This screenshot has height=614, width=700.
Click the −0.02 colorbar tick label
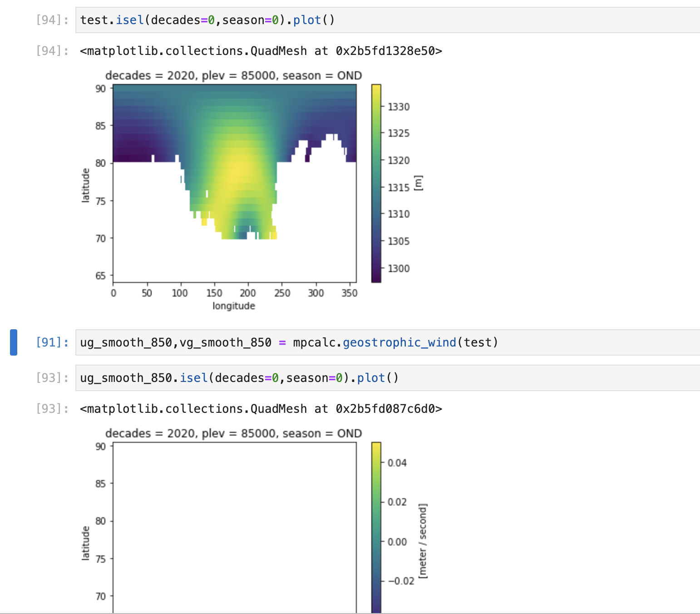coord(401,581)
